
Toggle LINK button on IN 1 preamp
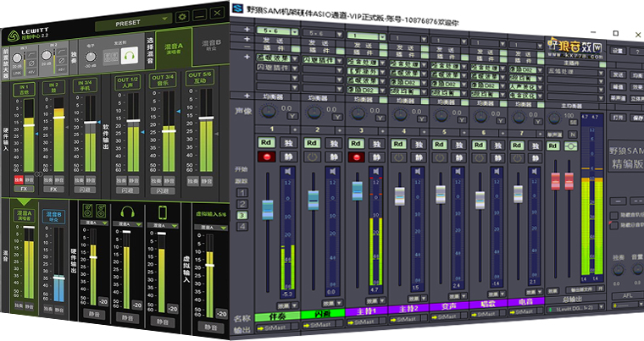point(17,73)
